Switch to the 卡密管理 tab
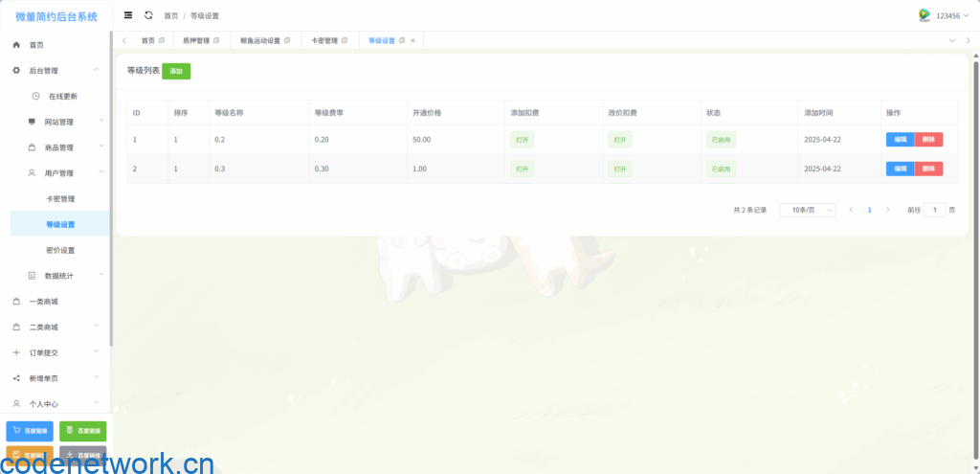The height and width of the screenshot is (474, 980). 324,40
